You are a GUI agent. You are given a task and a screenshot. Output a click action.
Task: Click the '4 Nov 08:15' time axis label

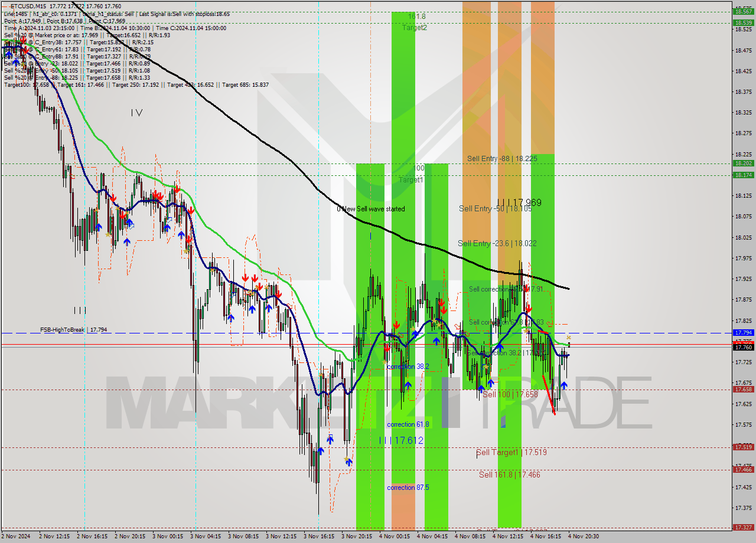point(471,537)
